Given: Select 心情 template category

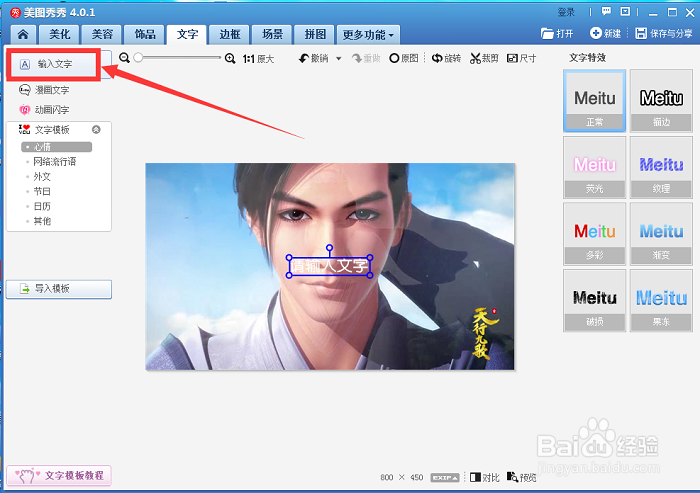Looking at the screenshot, I should coord(56,147).
